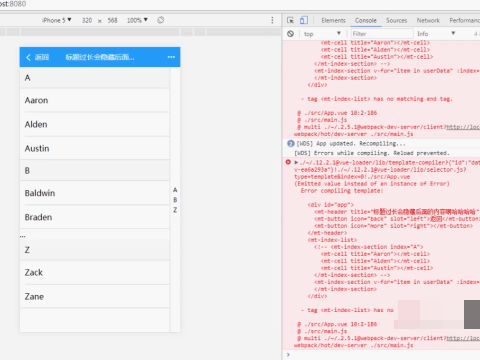The image size is (480, 360).
Task: Open the more options dots in blue header
Action: coord(171,57)
